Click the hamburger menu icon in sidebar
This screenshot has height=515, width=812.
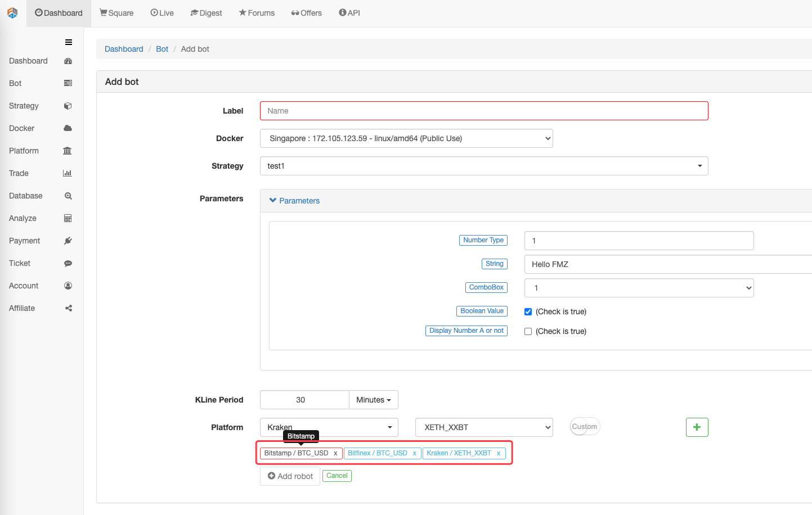69,42
